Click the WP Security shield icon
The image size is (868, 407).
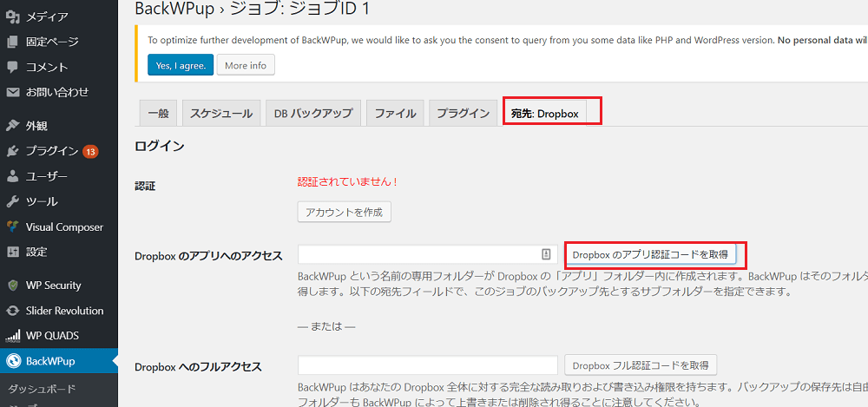click(12, 285)
